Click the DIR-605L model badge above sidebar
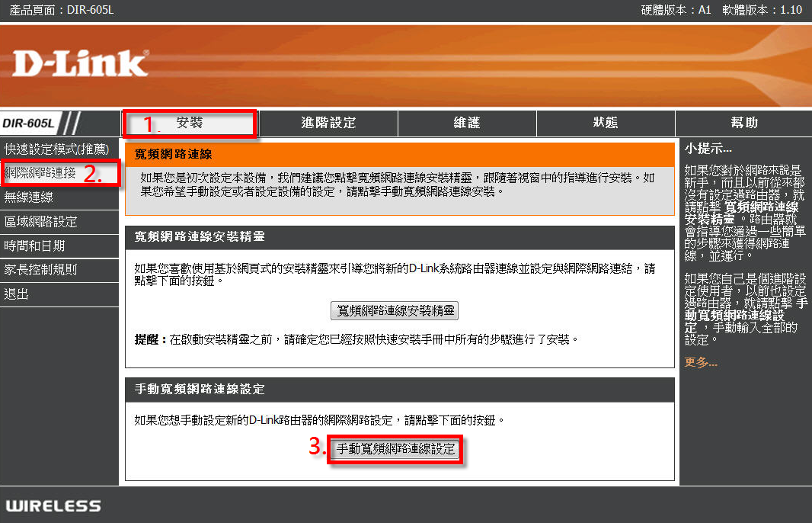 point(29,124)
